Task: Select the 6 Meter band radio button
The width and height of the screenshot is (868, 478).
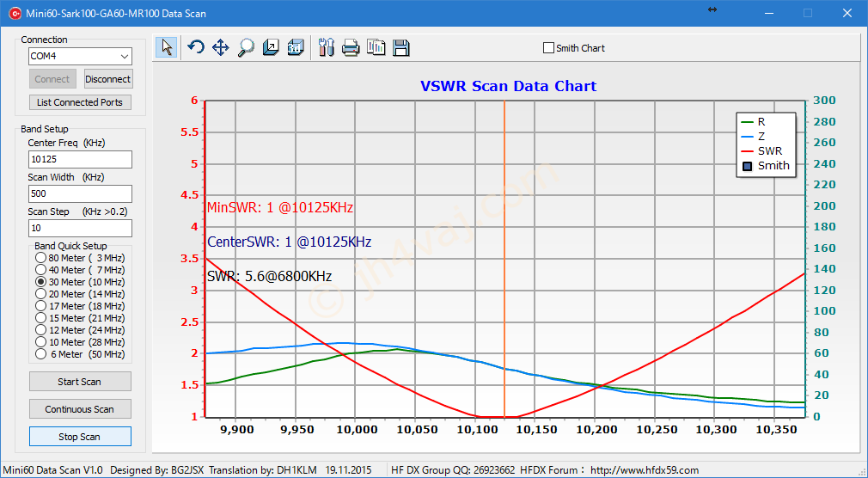Action: point(40,354)
